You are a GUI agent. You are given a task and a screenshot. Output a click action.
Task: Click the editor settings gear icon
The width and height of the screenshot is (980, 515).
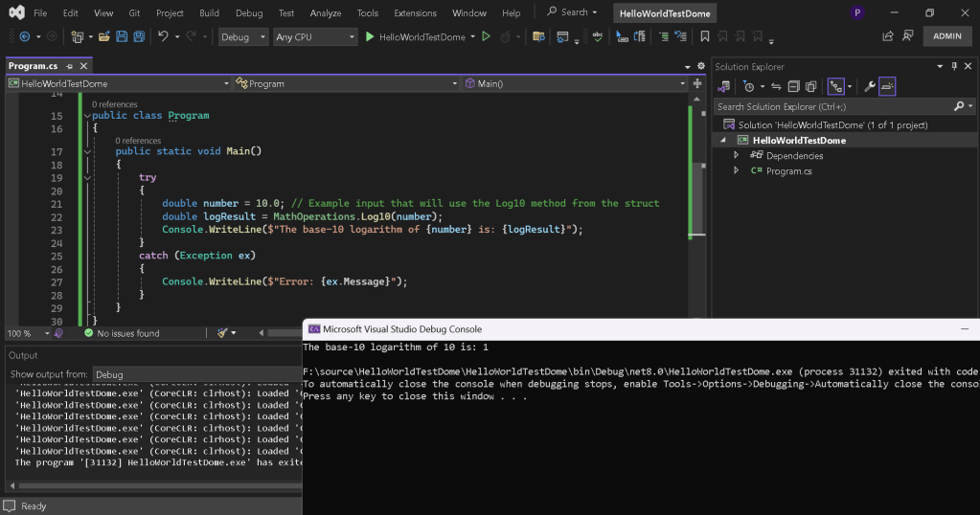pyautogui.click(x=701, y=66)
